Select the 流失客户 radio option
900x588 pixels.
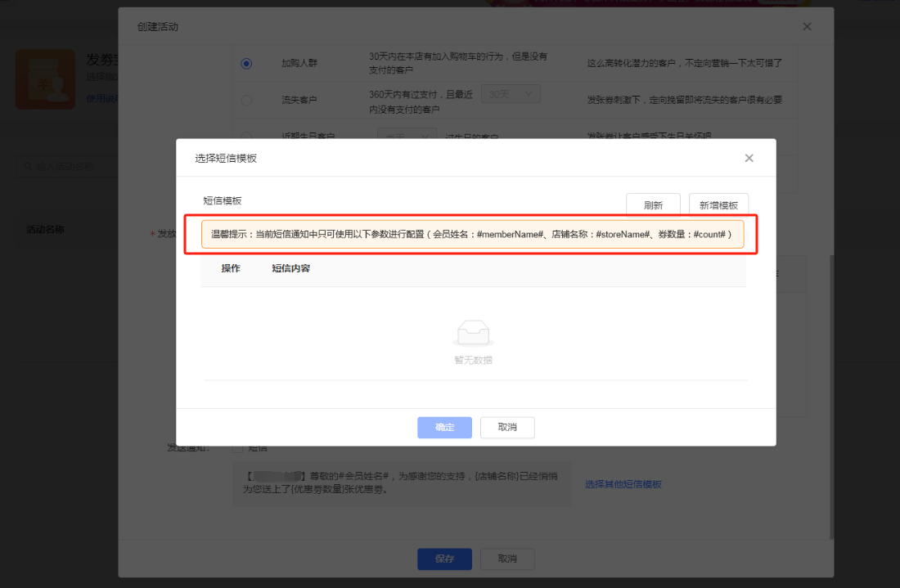point(246,101)
